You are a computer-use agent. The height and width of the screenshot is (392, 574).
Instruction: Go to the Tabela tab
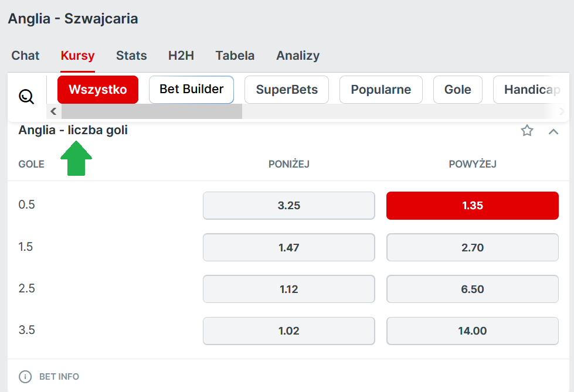pyautogui.click(x=235, y=56)
